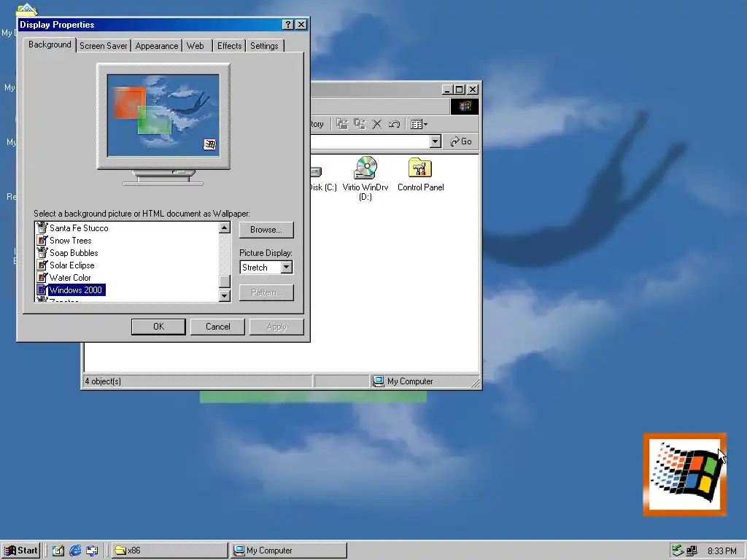Screen dimensions: 747x560
Task: Click the wallpaper list scrollbar thumb
Action: [x=225, y=281]
